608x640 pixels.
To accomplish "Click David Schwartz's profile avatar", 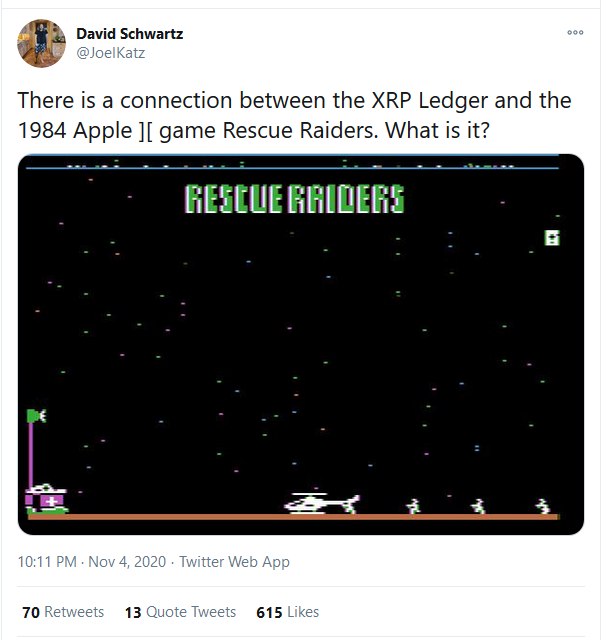I will coord(41,43).
